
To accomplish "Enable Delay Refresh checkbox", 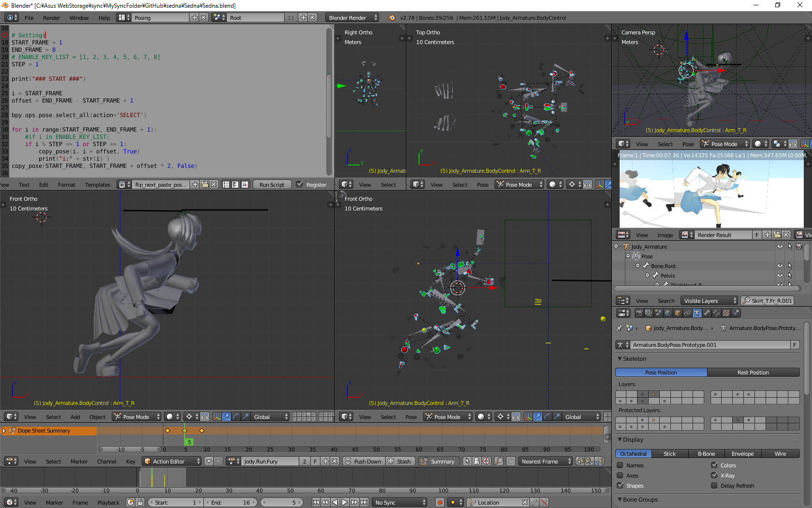I will (714, 485).
